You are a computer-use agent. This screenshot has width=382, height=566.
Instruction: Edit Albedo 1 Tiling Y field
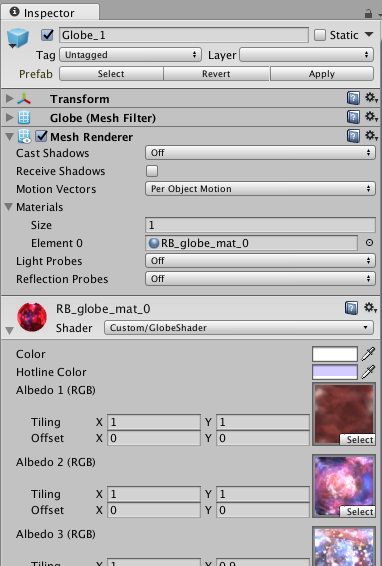(x=263, y=422)
